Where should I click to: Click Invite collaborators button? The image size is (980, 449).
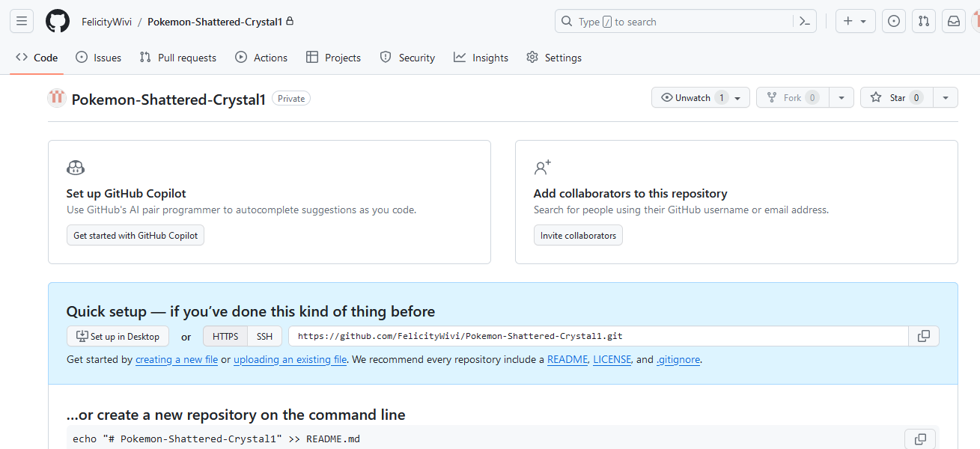click(x=578, y=236)
